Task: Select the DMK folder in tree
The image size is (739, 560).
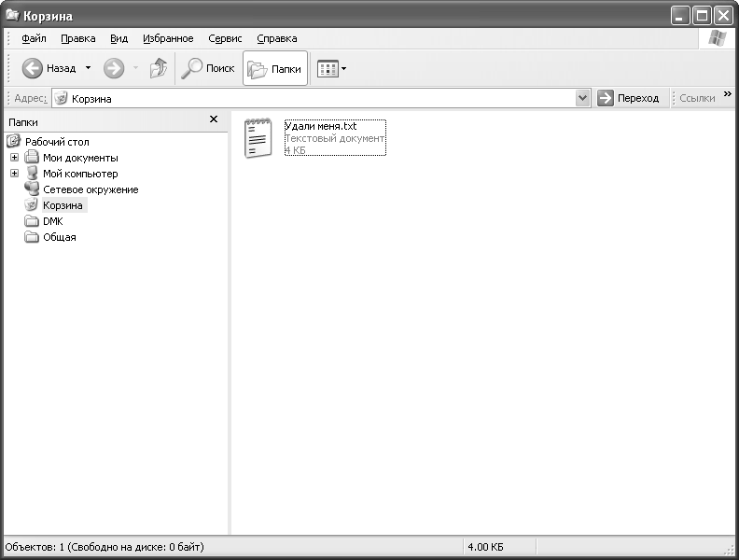Action: 52,221
